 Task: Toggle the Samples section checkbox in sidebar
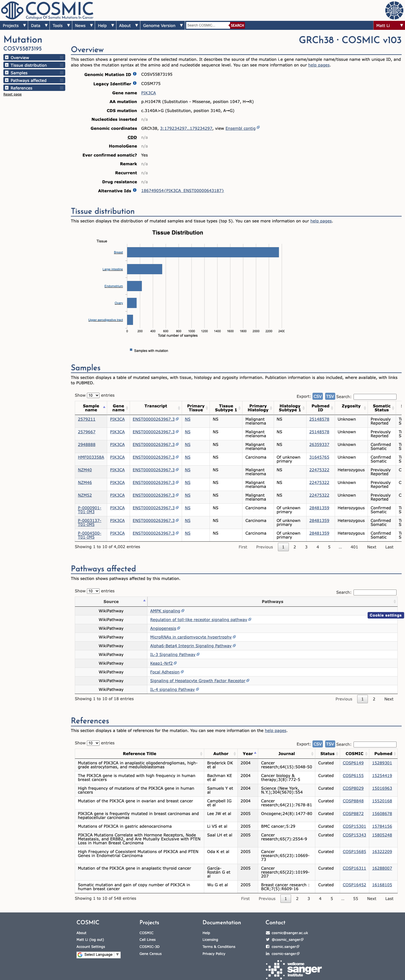[6, 73]
